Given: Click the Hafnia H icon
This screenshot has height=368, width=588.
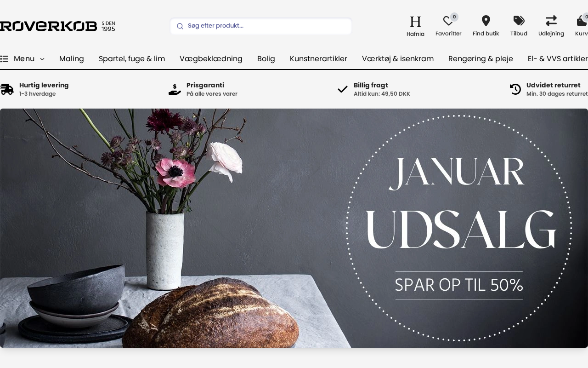Looking at the screenshot, I should [415, 21].
